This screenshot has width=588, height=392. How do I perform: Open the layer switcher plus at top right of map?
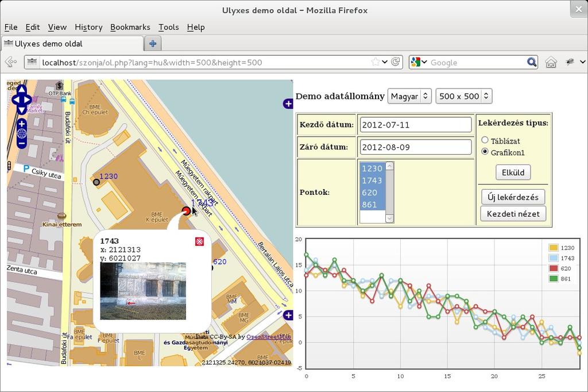(x=288, y=103)
